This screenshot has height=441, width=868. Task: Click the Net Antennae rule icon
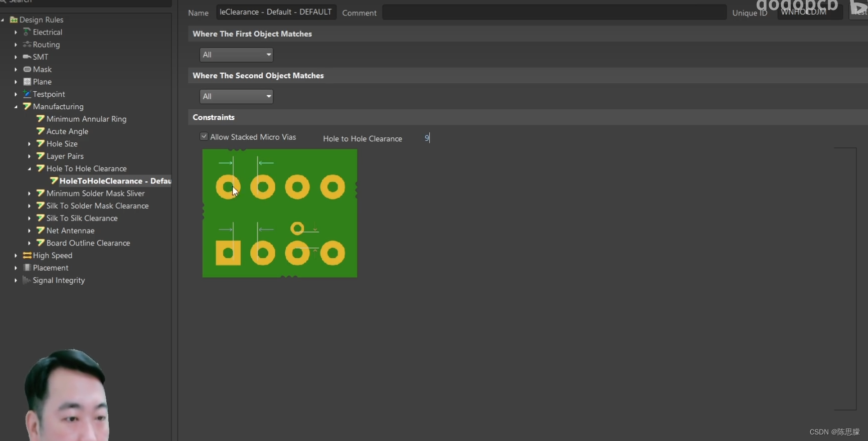click(x=41, y=231)
